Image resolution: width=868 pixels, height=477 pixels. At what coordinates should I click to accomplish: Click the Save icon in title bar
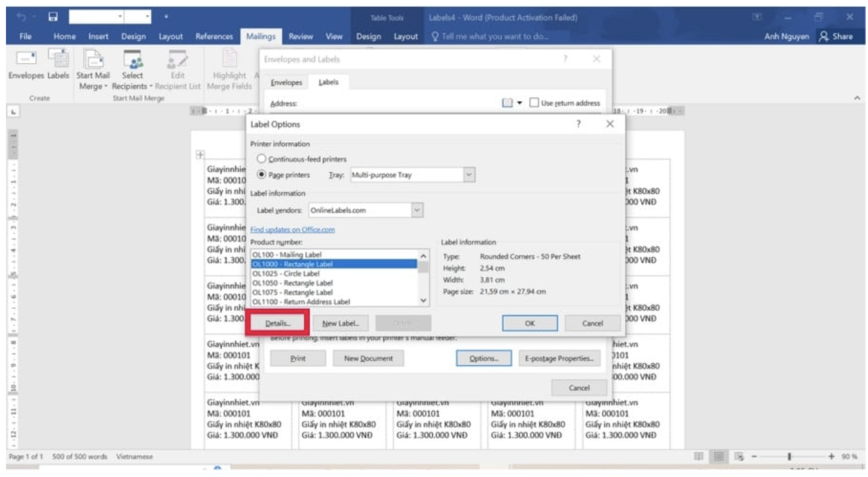pyautogui.click(x=53, y=17)
